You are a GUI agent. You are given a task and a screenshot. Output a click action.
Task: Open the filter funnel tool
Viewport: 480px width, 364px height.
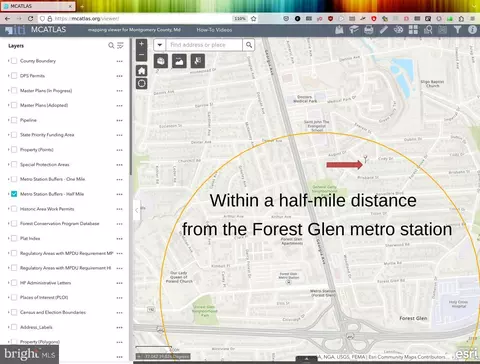coord(458,30)
